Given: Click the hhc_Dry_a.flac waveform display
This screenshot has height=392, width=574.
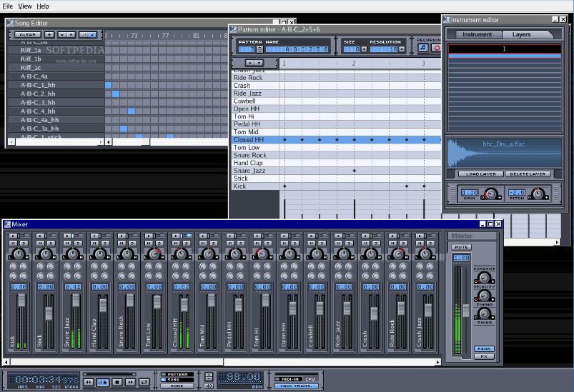Looking at the screenshot, I should point(505,153).
